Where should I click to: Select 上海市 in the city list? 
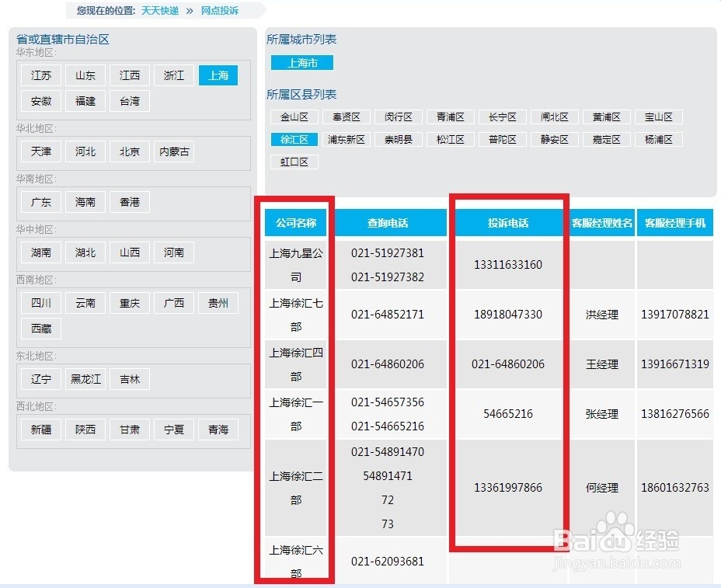pyautogui.click(x=302, y=62)
